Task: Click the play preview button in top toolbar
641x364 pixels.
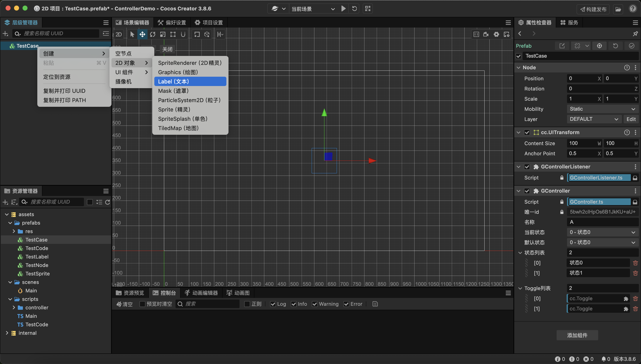Action: pyautogui.click(x=343, y=9)
